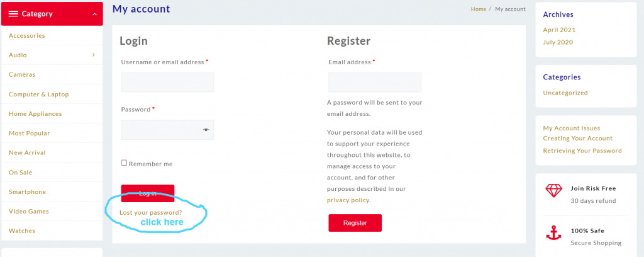Click the hamburger menu icon beside Category

14,14
